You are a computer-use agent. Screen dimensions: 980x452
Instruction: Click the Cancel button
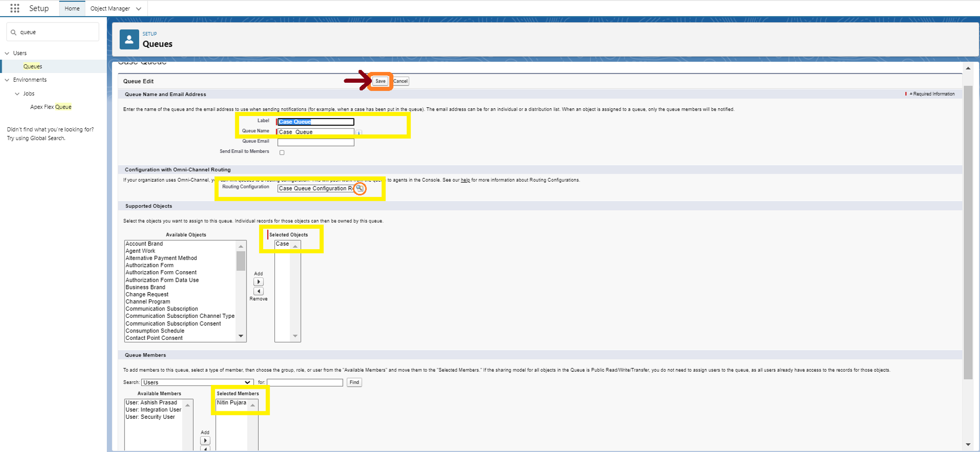click(x=400, y=81)
